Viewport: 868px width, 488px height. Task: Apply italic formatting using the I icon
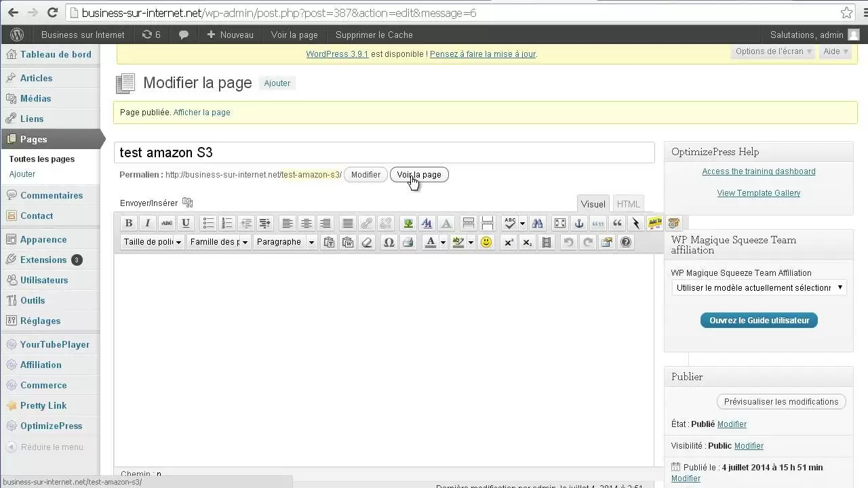tap(148, 223)
